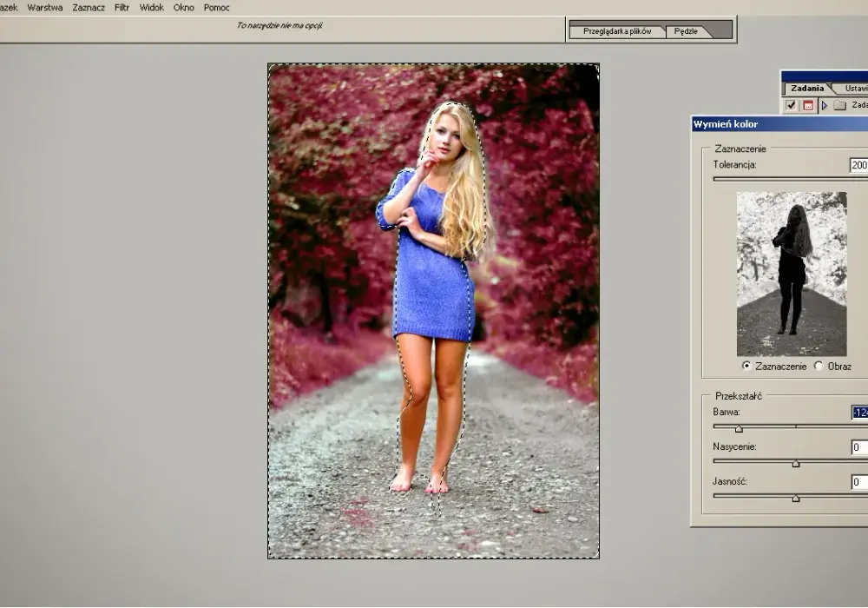Switch to the Pędzle palette tab
The width and height of the screenshot is (868, 608).
pyautogui.click(x=686, y=31)
